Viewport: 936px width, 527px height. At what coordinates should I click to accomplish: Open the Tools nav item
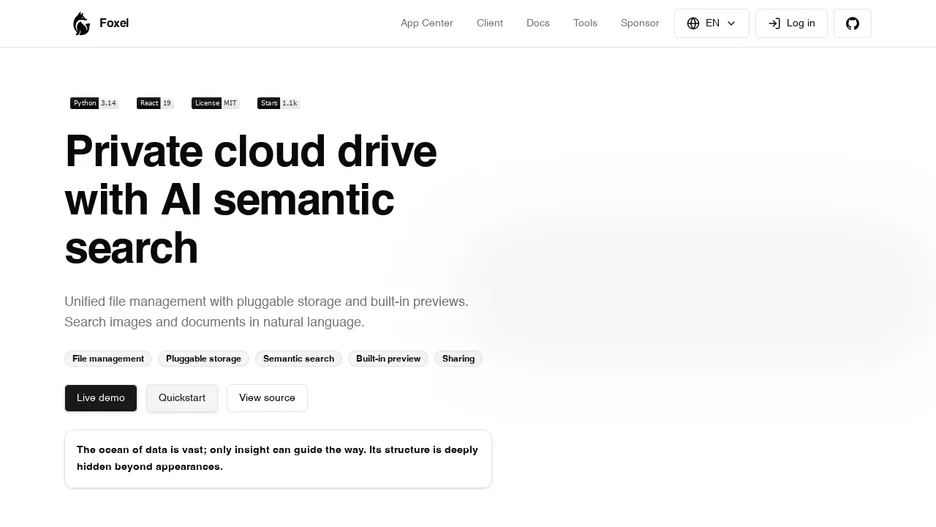[x=585, y=23]
